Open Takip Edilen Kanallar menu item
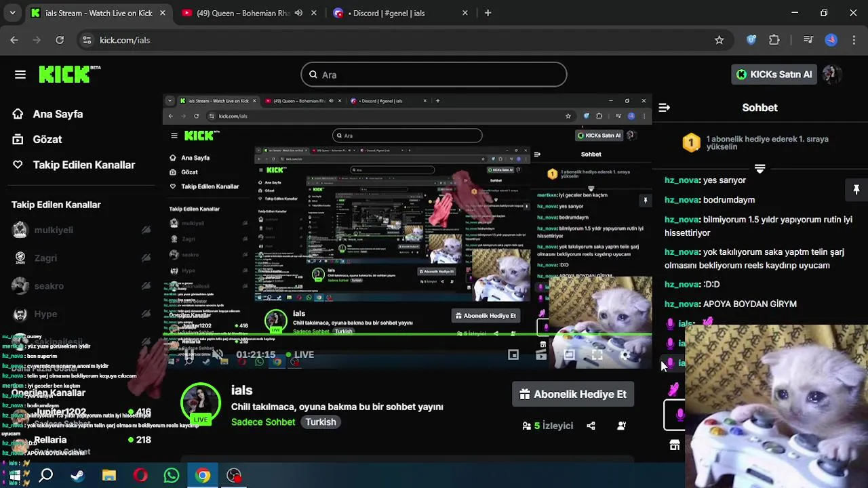This screenshot has height=488, width=868. tap(73, 165)
